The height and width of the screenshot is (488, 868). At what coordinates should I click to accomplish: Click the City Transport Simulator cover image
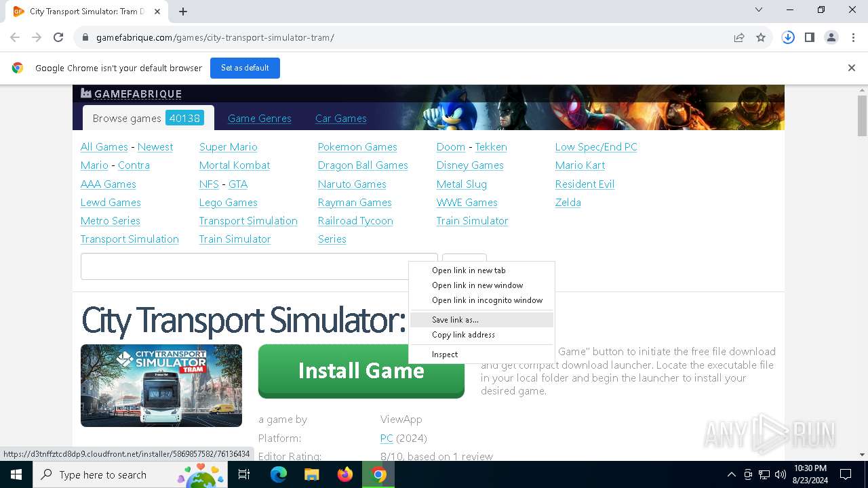pyautogui.click(x=161, y=386)
